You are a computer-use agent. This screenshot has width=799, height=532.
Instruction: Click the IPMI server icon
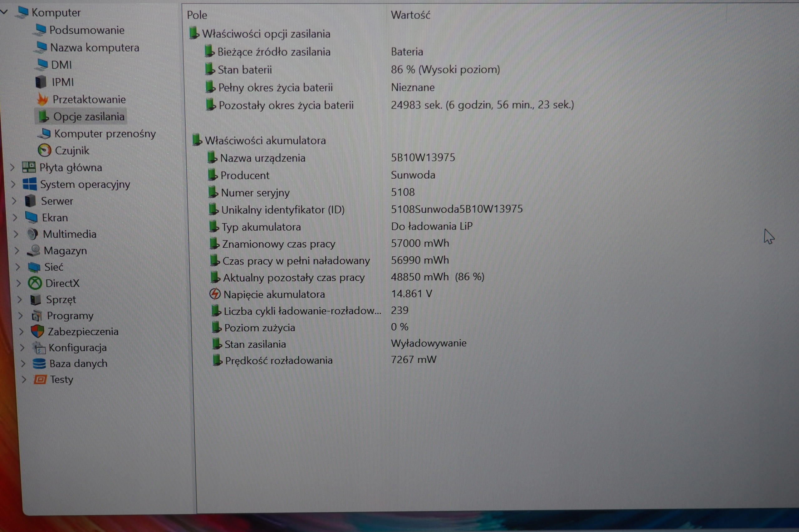click(x=41, y=82)
